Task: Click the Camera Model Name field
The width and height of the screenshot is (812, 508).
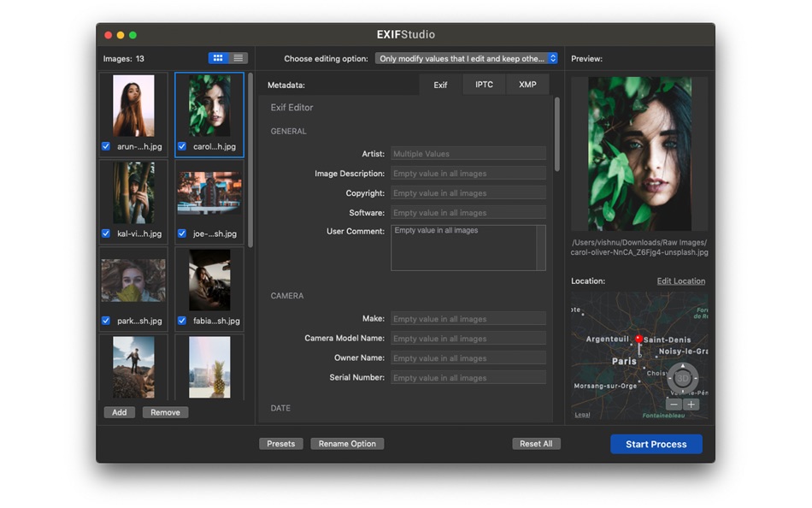Action: pos(468,339)
